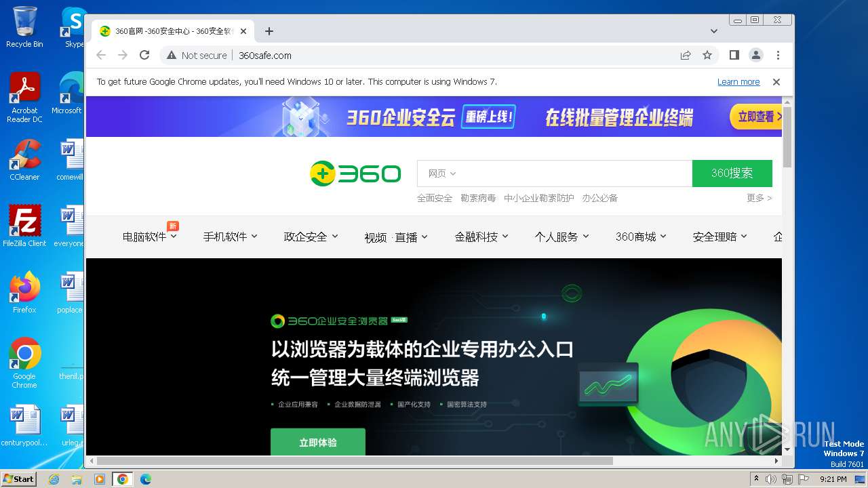Open the Chrome profile avatar
868x488 pixels.
coord(756,56)
